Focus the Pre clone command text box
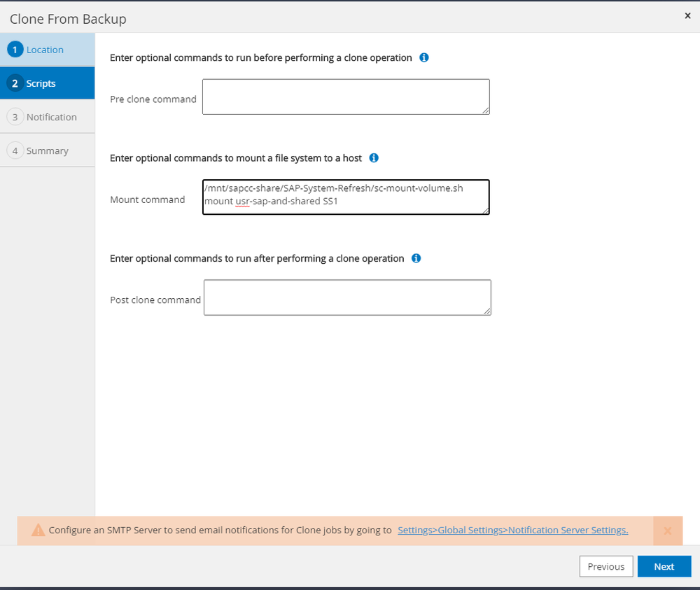This screenshot has width=700, height=590. point(346,96)
